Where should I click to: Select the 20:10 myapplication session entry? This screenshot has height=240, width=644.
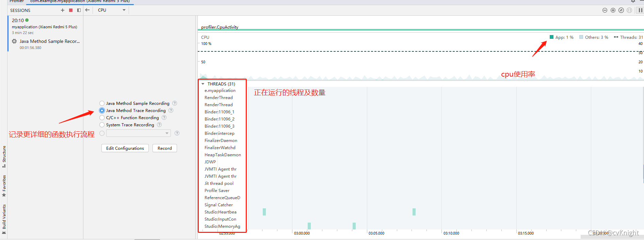tap(45, 27)
